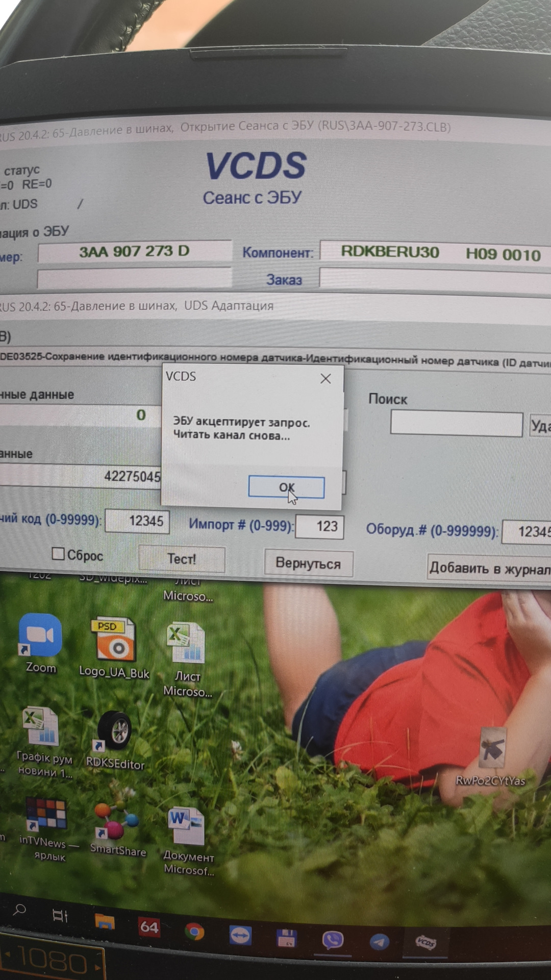Open the Zoom desktop shortcut
The image size is (551, 980).
point(40,636)
